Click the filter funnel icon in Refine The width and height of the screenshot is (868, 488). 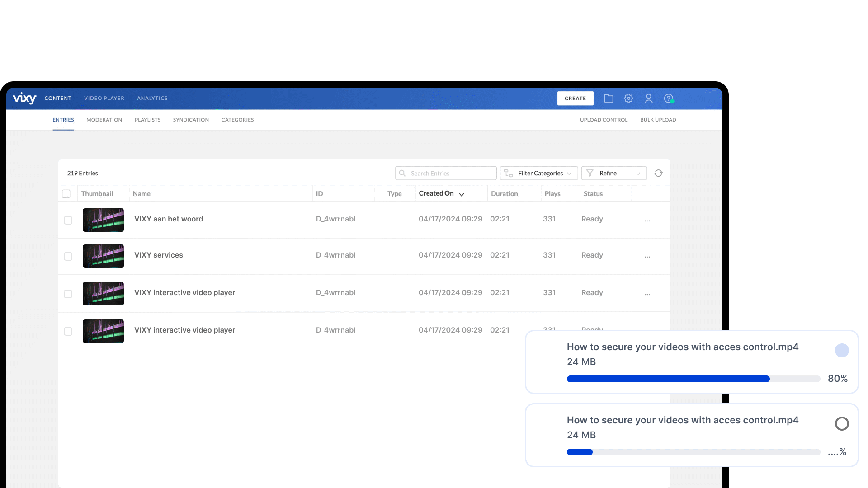[590, 173]
